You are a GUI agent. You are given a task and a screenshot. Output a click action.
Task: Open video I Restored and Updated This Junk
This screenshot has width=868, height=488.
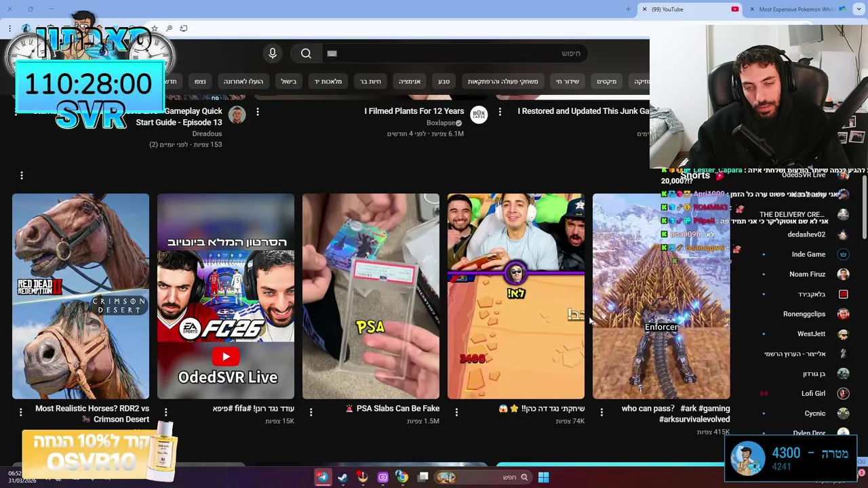coord(583,111)
